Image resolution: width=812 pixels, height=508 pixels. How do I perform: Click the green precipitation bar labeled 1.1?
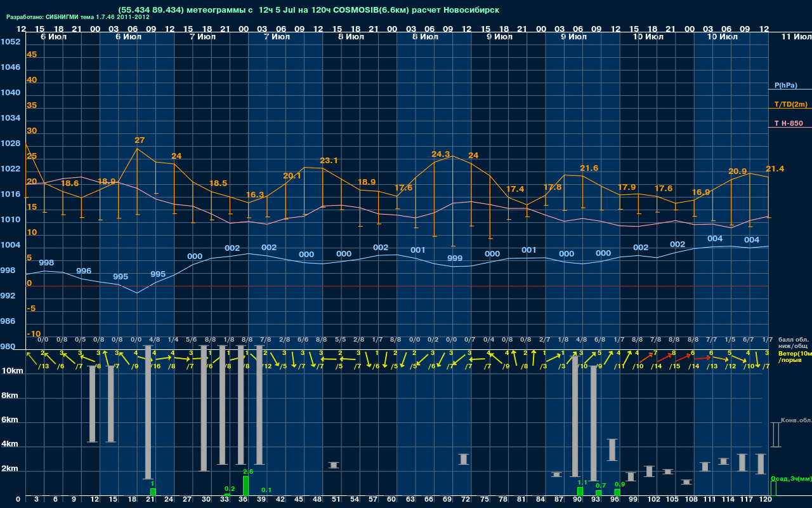click(580, 491)
